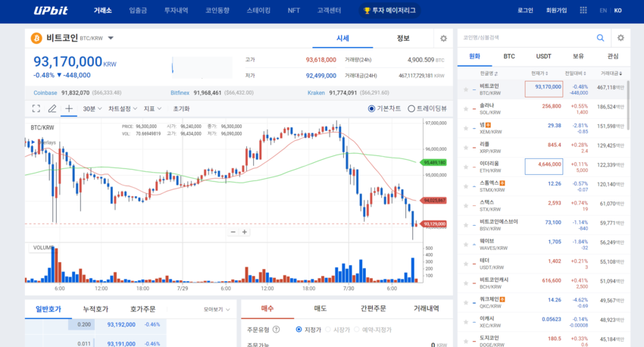
Task: Open the 차트설정 dropdown
Action: click(x=123, y=108)
